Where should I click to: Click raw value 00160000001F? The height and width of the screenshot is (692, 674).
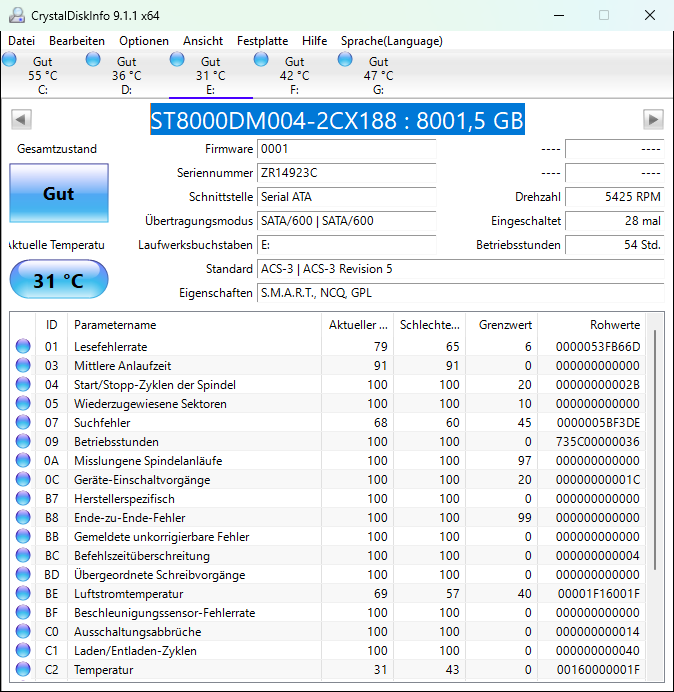598,669
